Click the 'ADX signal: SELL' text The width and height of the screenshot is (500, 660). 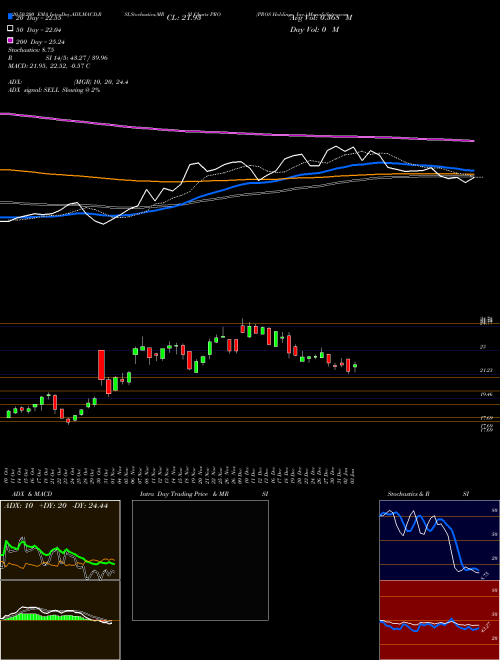tap(34, 90)
